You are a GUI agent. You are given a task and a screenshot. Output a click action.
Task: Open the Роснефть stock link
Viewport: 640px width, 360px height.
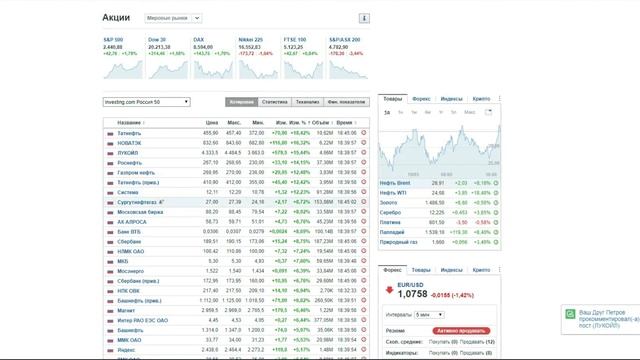(x=129, y=162)
